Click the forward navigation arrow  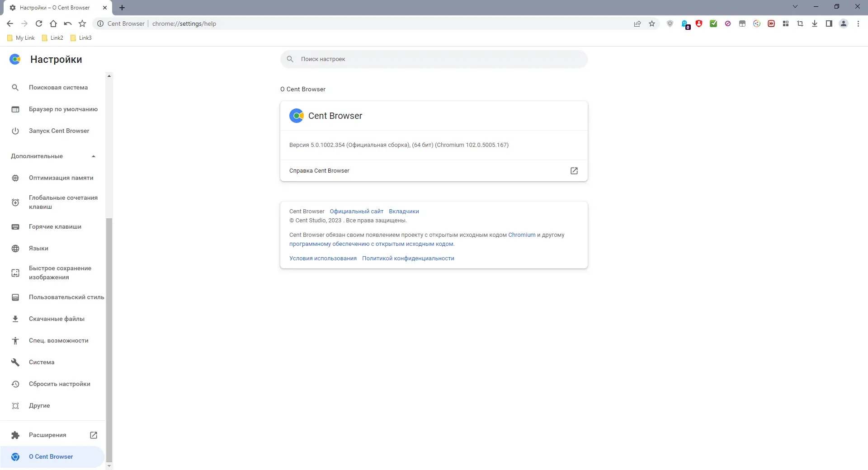[24, 23]
